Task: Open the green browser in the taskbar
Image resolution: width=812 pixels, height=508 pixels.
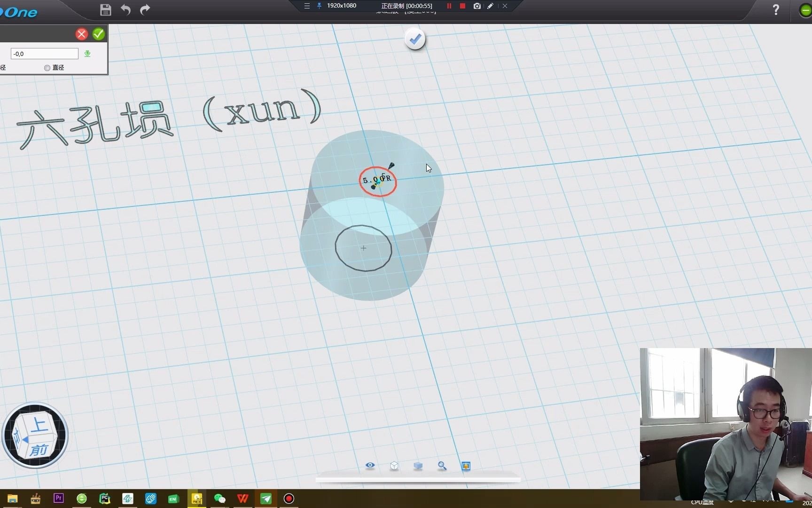Action: point(82,499)
